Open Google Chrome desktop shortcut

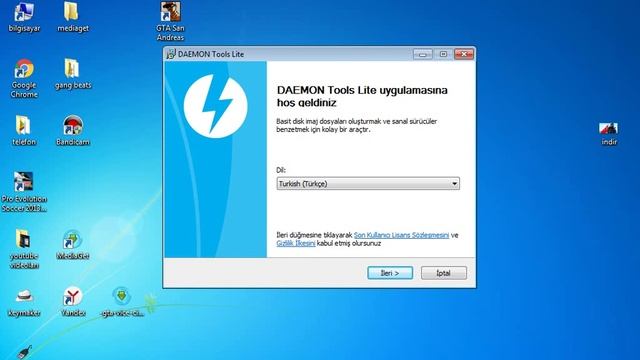24,78
